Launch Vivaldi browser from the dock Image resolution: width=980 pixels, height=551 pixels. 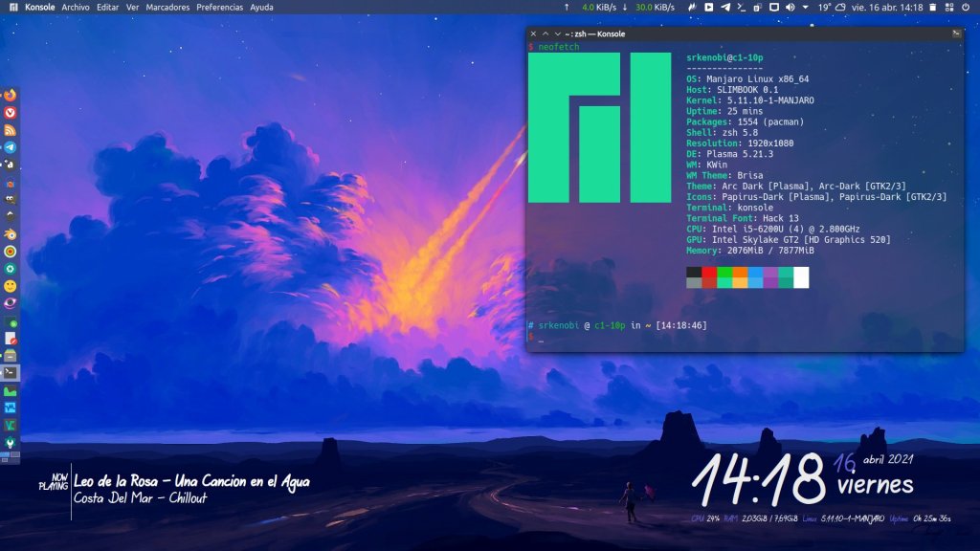11,112
